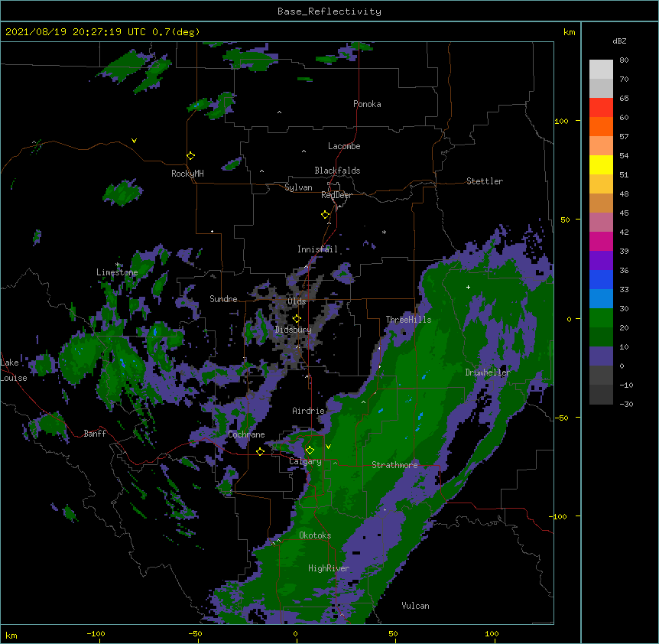Click the yellow diamond marker below Cochrane

pos(260,451)
